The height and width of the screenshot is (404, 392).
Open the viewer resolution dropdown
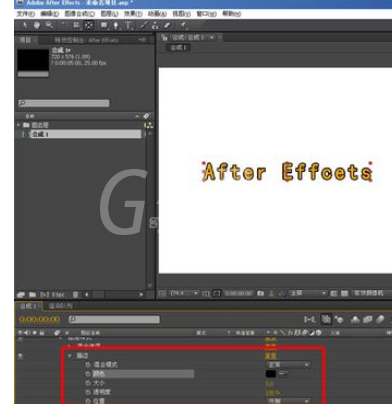point(308,293)
